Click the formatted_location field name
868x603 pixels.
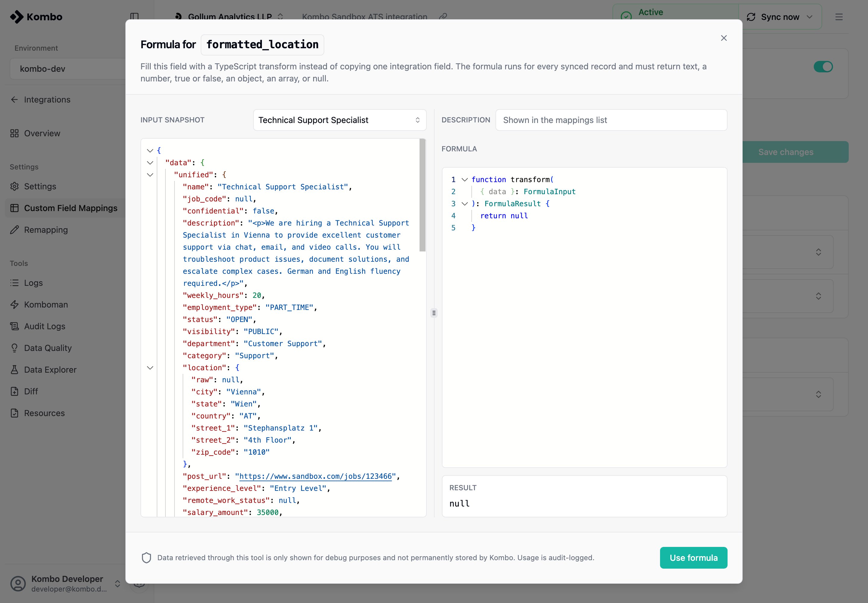tap(263, 45)
